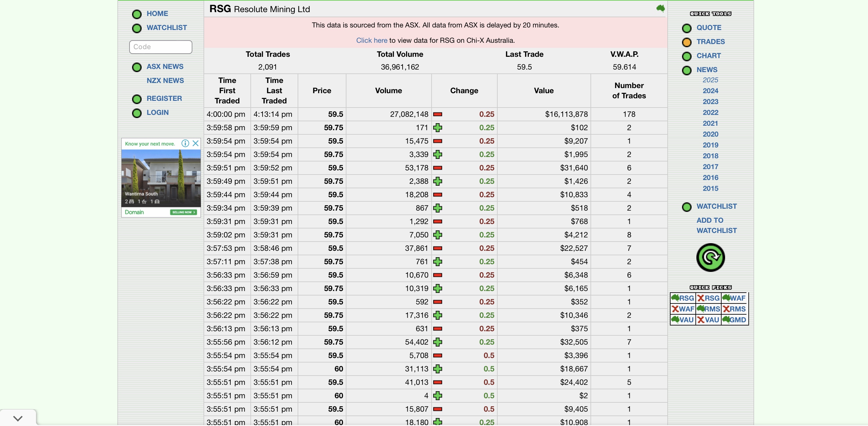Open QUOTE quick tool
This screenshot has width=868, height=426.
pos(709,28)
